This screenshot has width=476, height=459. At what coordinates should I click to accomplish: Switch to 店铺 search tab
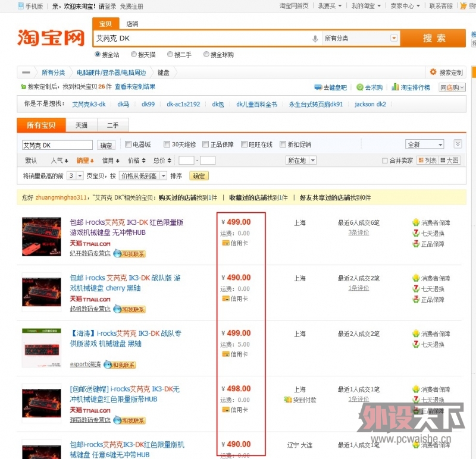[132, 24]
